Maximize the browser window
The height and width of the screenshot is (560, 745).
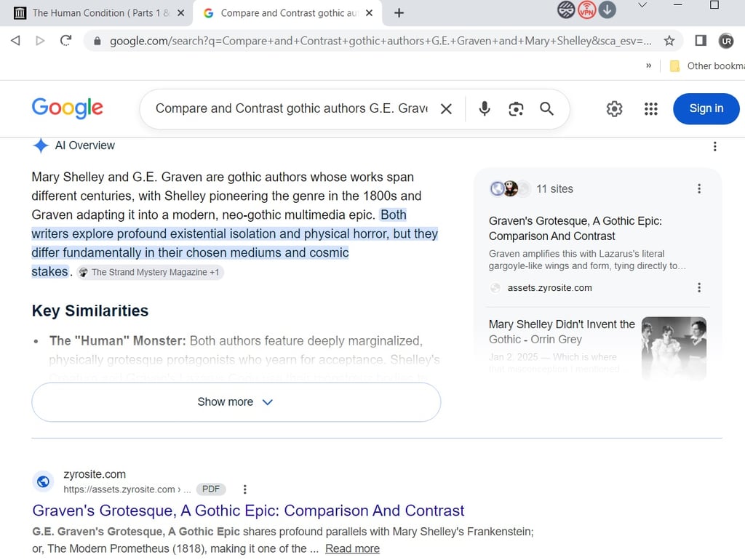714,5
